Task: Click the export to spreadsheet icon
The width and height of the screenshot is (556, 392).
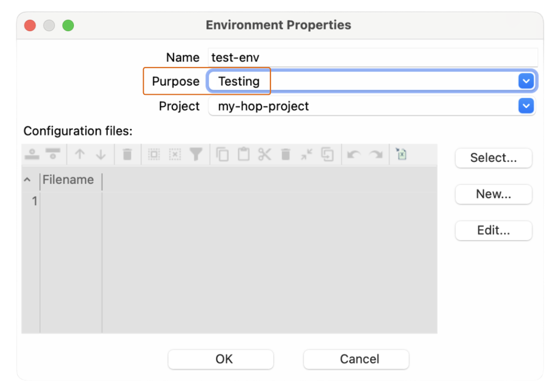Action: pyautogui.click(x=401, y=154)
